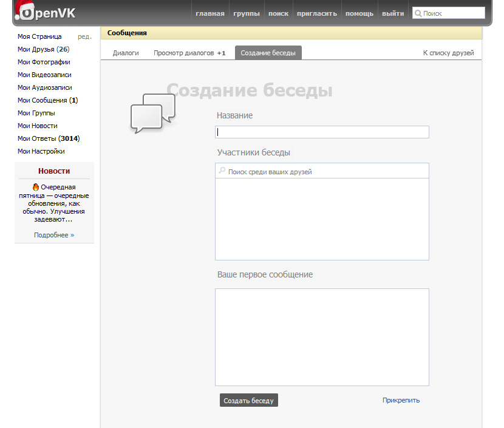
Task: Open Подробнее link in news block
Action: click(x=54, y=235)
